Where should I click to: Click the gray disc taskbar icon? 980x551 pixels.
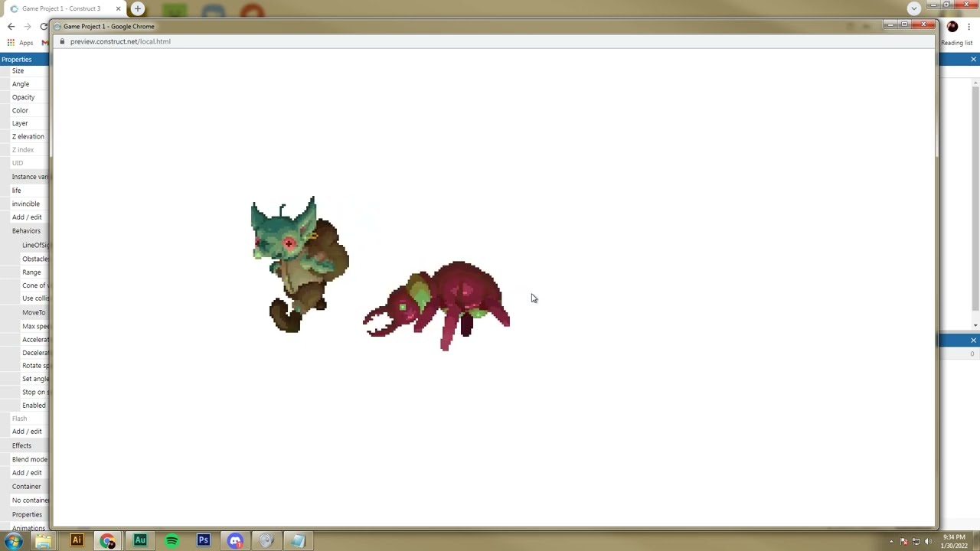tap(266, 541)
